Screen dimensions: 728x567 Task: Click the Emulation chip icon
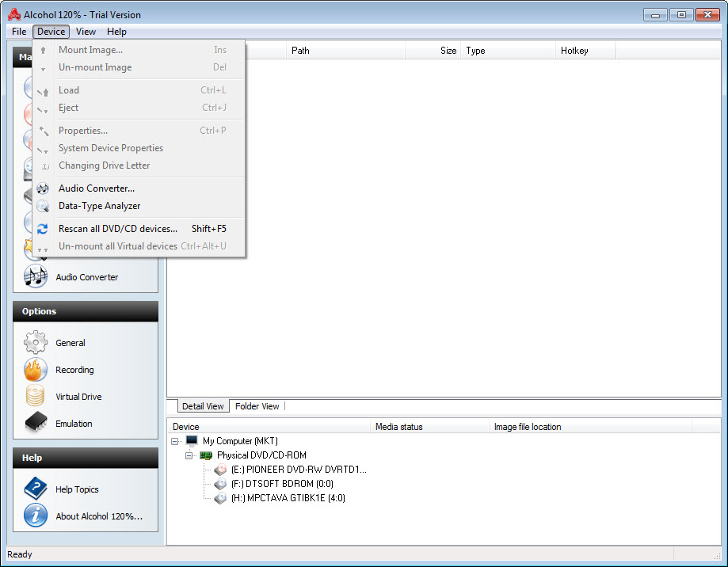[x=36, y=423]
